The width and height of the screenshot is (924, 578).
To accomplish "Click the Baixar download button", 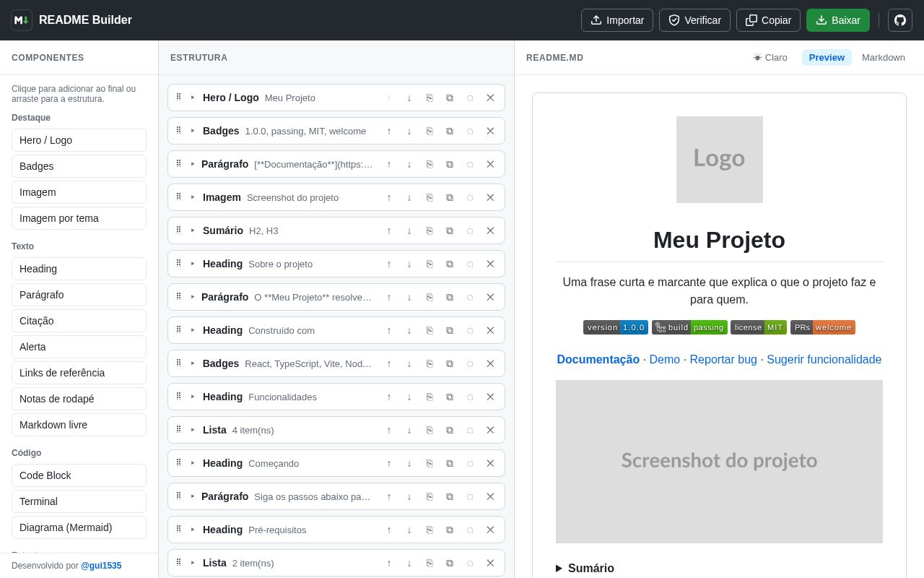I will (x=838, y=20).
